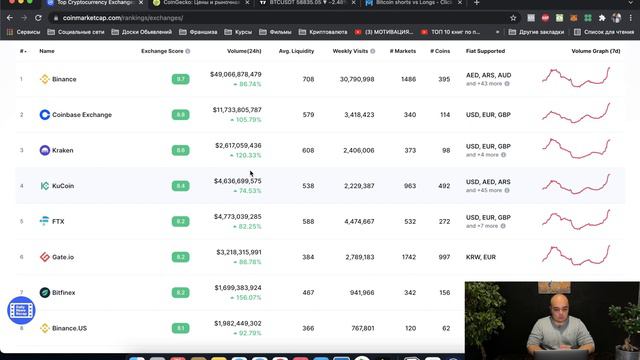Viewport: 640px width, 360px height.
Task: Open the Binance exchange link
Action: pyautogui.click(x=64, y=79)
